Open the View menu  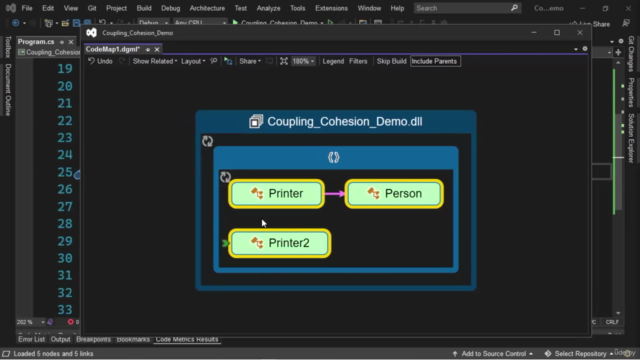point(71,8)
